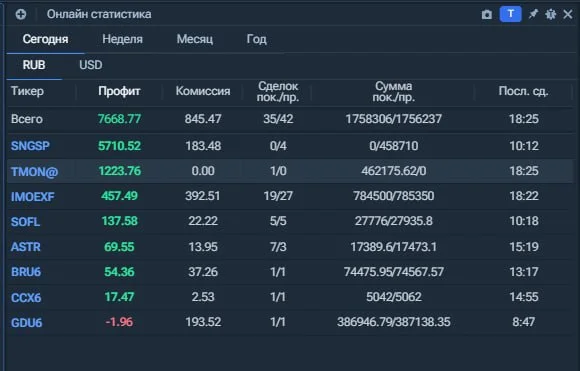
Task: Switch to the Сегодня tab
Action: 45,39
